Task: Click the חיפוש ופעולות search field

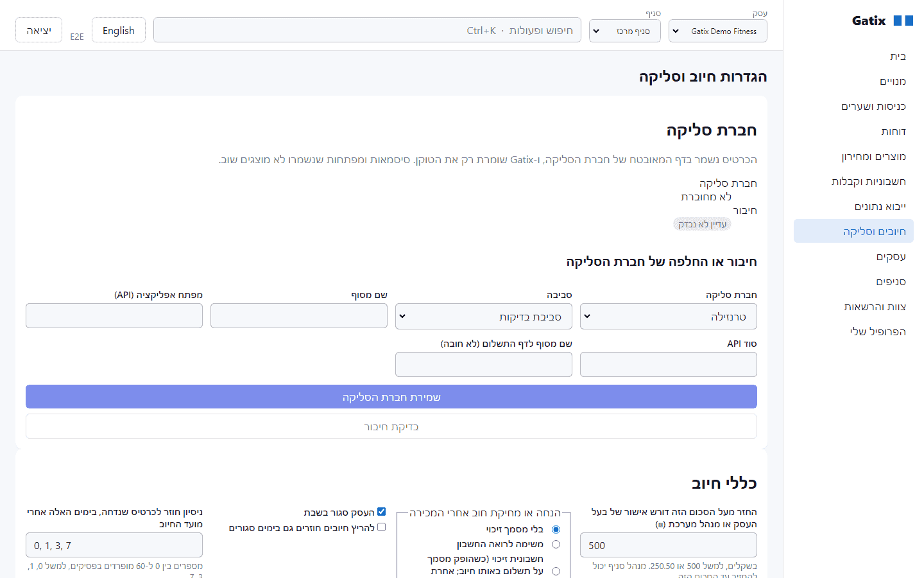Action: coord(367,30)
